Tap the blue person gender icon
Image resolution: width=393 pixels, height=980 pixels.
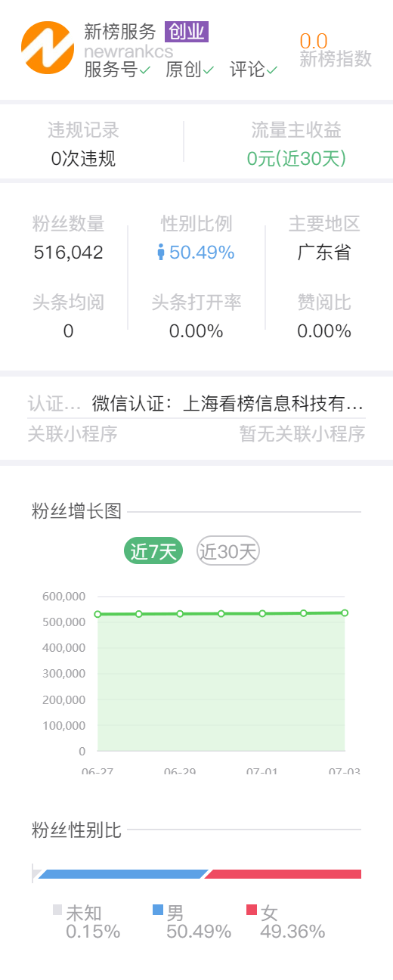[160, 253]
